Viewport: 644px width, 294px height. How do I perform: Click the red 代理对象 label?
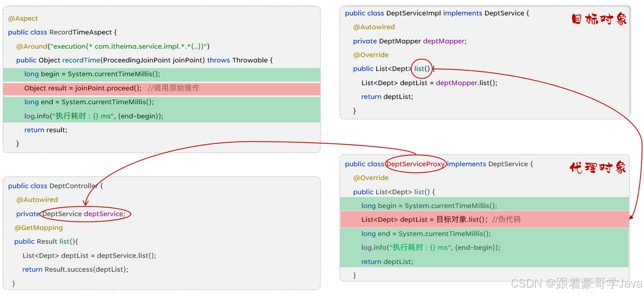point(598,167)
